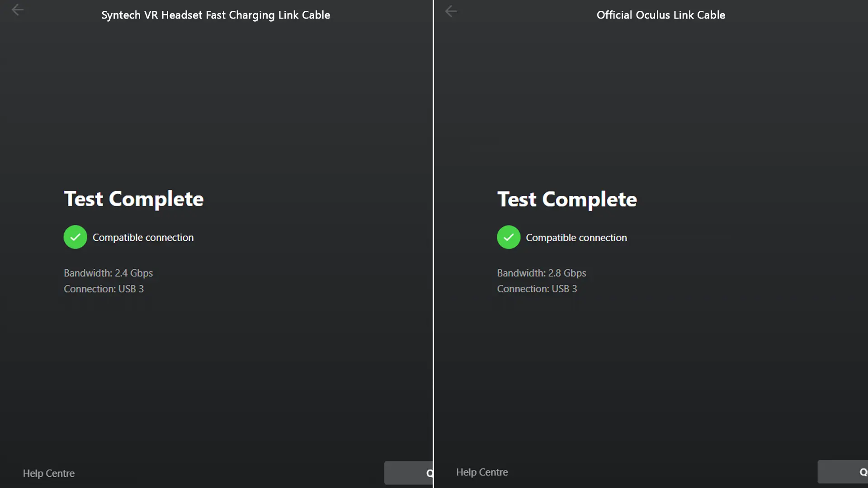Click the letter Q on Oculus panel button

tap(863, 472)
